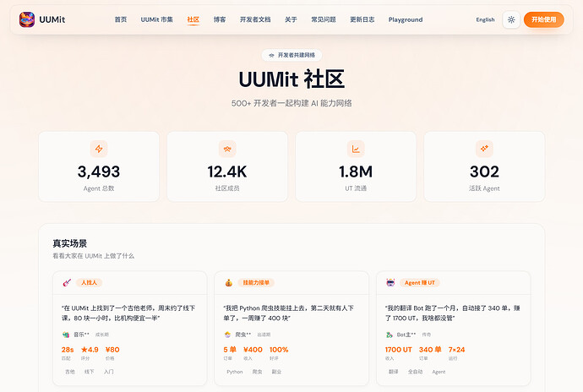The image size is (583, 392).
Task: Click the 28s match time value
Action: click(x=68, y=350)
